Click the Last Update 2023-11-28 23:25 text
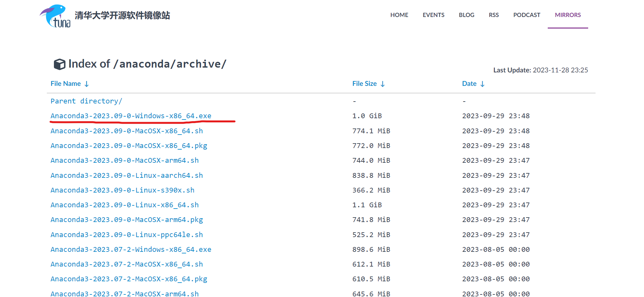Image resolution: width=644 pixels, height=297 pixels. coord(541,70)
